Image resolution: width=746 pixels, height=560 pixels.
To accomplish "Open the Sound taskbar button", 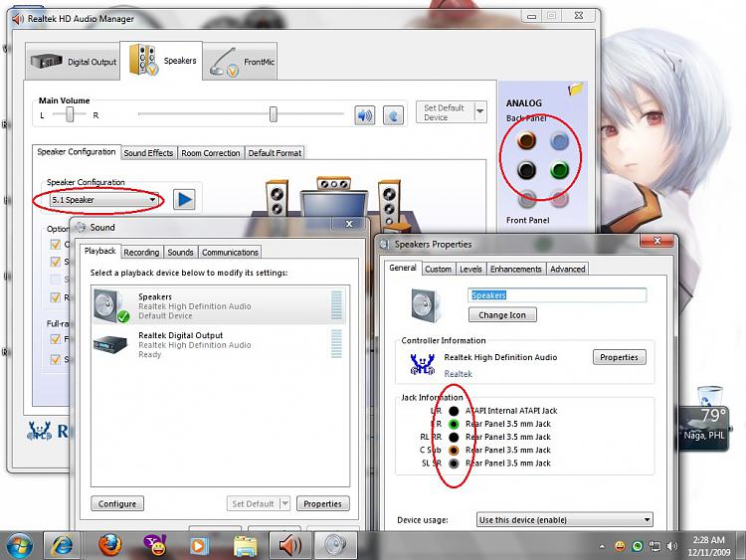I will point(335,546).
